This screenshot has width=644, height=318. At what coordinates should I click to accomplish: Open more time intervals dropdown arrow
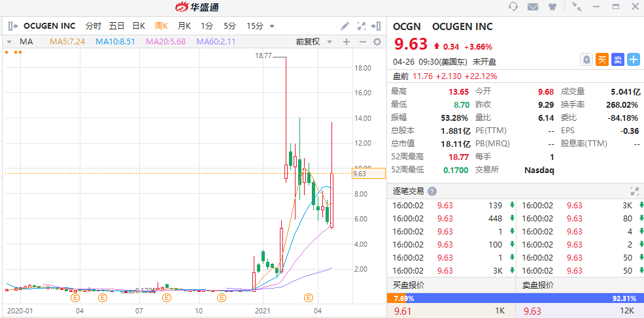tap(272, 27)
